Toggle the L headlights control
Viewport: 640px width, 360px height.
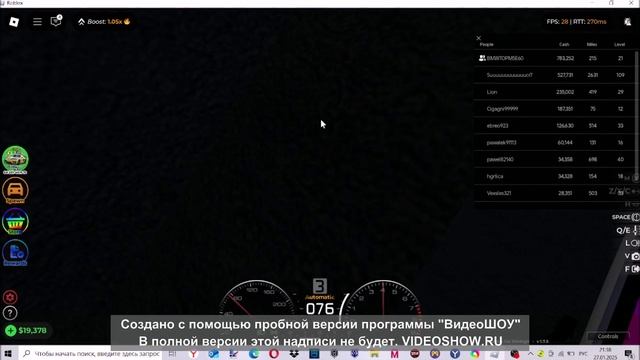[632, 243]
